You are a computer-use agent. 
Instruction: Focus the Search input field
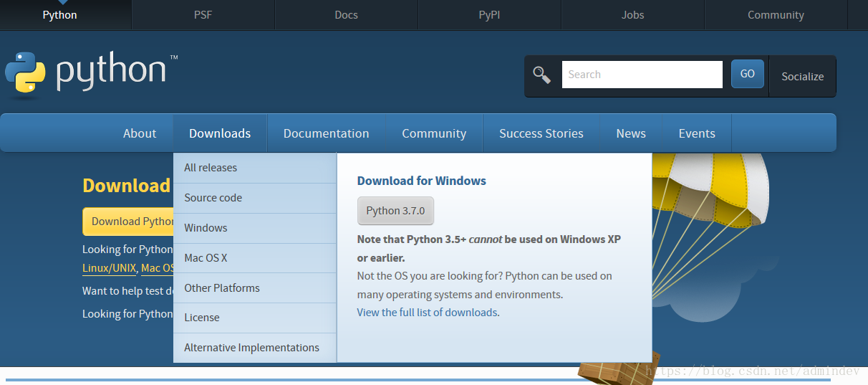click(642, 75)
